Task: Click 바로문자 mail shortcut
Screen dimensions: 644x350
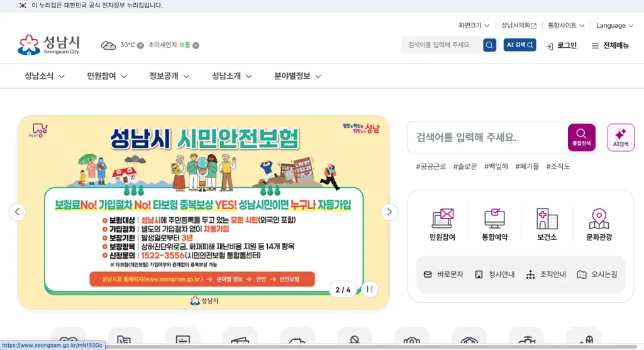Action: point(443,274)
